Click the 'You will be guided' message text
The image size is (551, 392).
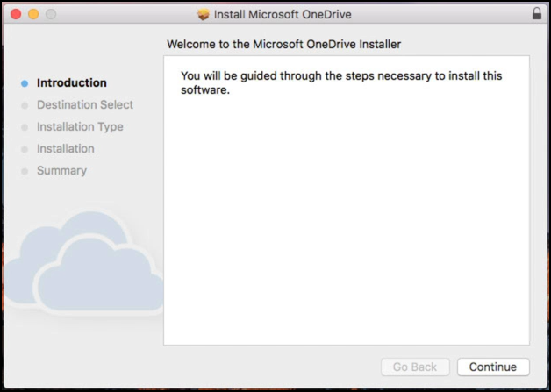click(341, 83)
